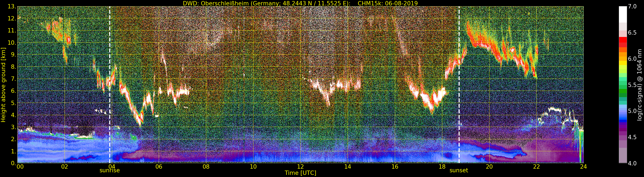Click the y-axis tick label '0.'
Viewport: 644px width, 177px height.
pos(14,163)
